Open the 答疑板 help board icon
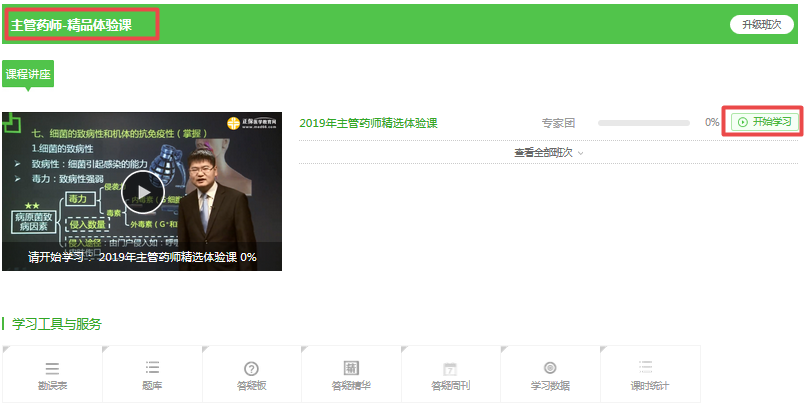 pyautogui.click(x=251, y=368)
